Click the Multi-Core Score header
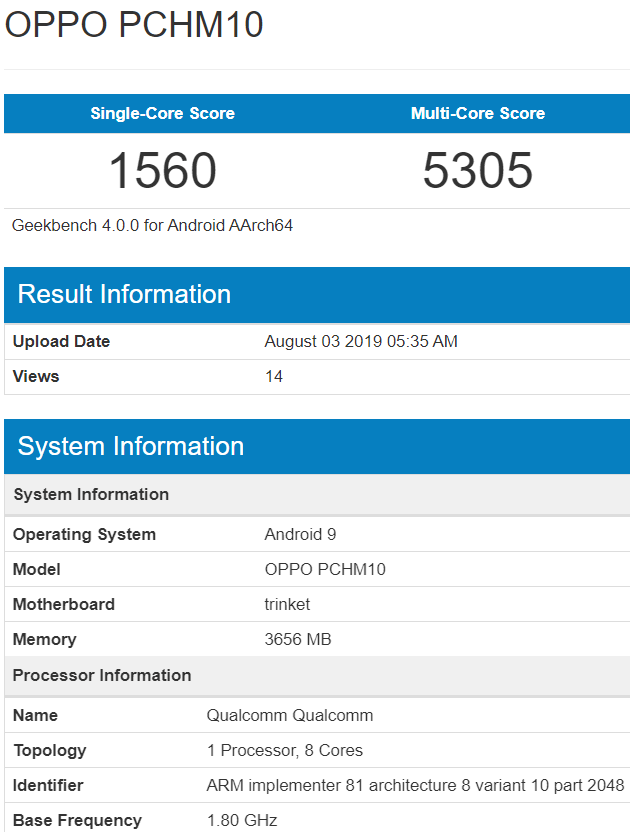 478,113
